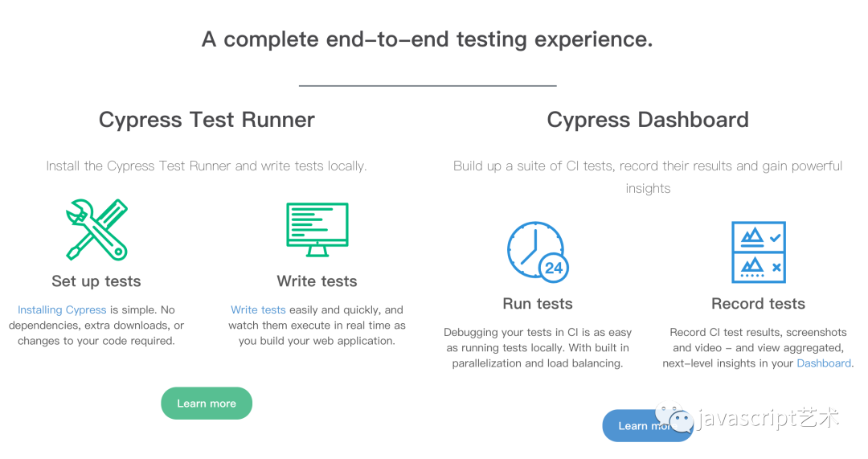Click the javascript艺术 watermark text
This screenshot has height=459, width=868.
pyautogui.click(x=768, y=419)
